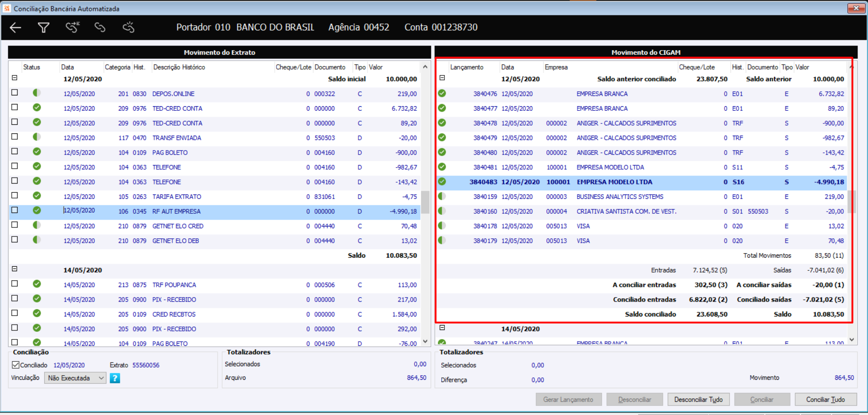Click the status icon of GETNET ELO CRED row
The image size is (868, 415).
point(37,225)
